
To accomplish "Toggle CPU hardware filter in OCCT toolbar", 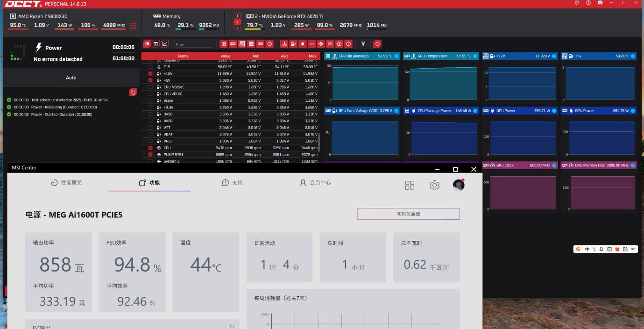I will pyautogui.click(x=224, y=44).
